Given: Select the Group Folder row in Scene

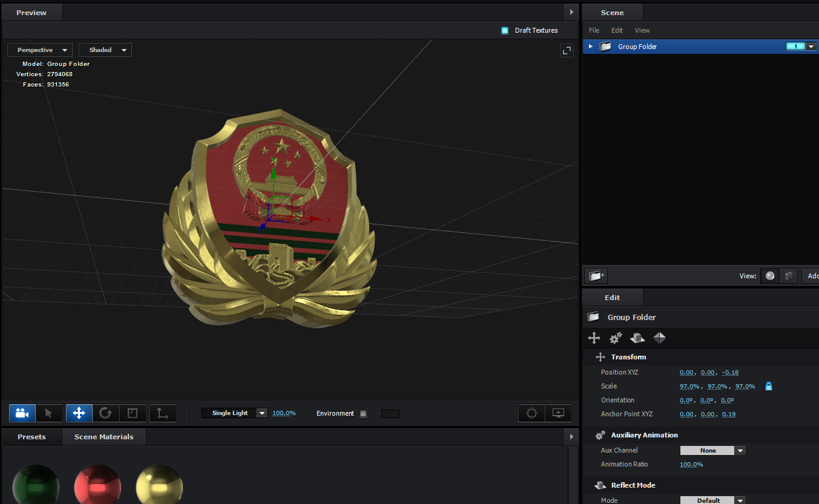Looking at the screenshot, I should pos(700,47).
